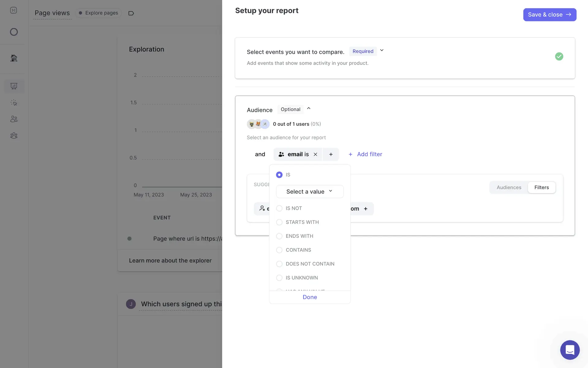Select the IS NOT radio option
This screenshot has width=588, height=368.
279,209
